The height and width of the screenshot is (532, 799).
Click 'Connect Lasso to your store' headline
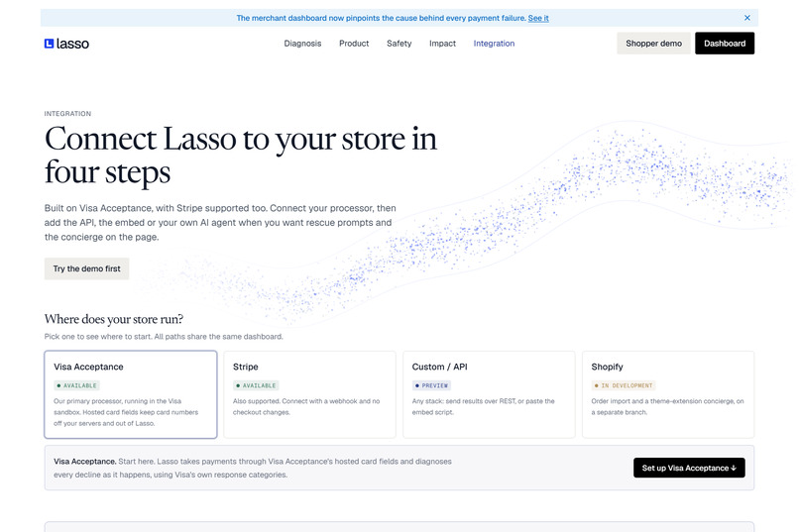pyautogui.click(x=241, y=156)
